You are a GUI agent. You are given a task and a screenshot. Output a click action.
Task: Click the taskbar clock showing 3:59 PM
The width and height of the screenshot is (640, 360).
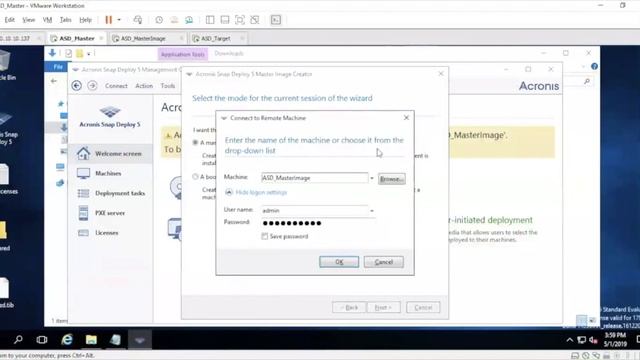click(615, 340)
